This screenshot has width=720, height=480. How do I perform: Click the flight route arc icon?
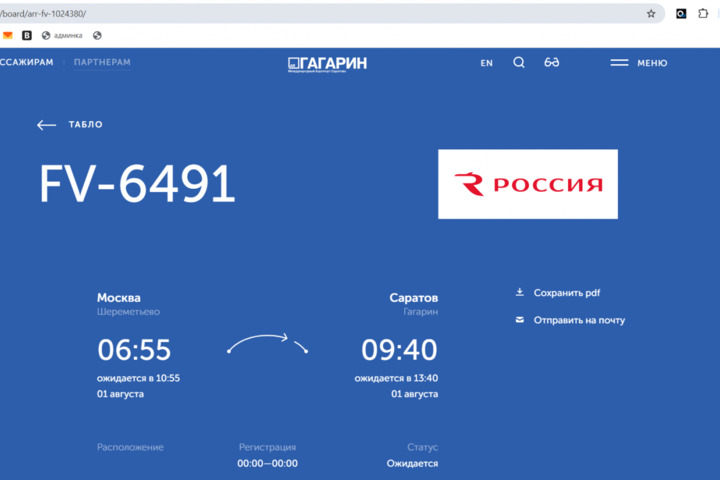268,344
